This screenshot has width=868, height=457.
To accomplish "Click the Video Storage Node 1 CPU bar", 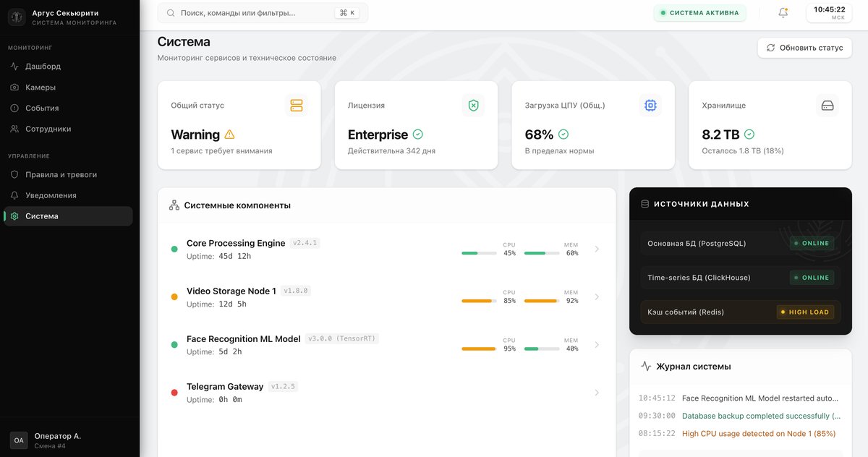I will click(479, 301).
